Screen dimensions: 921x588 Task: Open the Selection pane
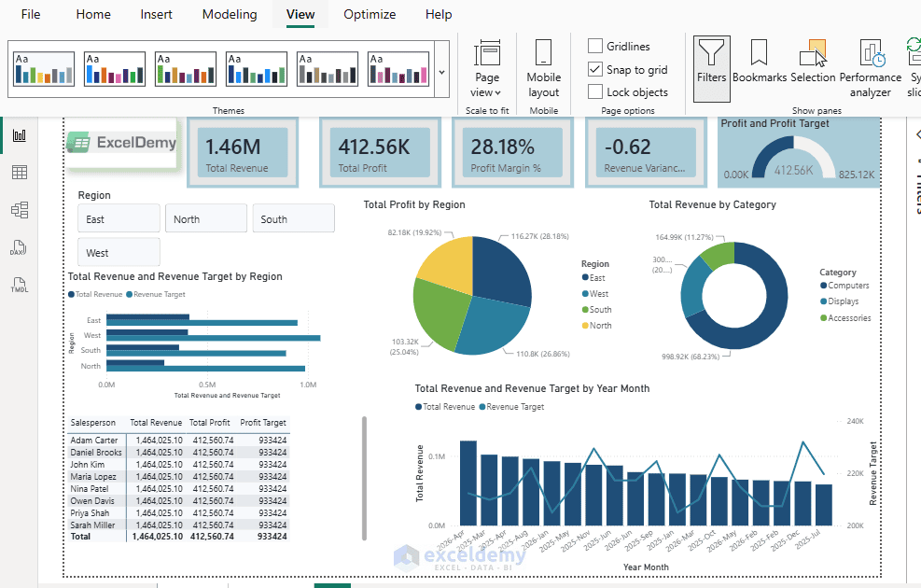coord(813,61)
